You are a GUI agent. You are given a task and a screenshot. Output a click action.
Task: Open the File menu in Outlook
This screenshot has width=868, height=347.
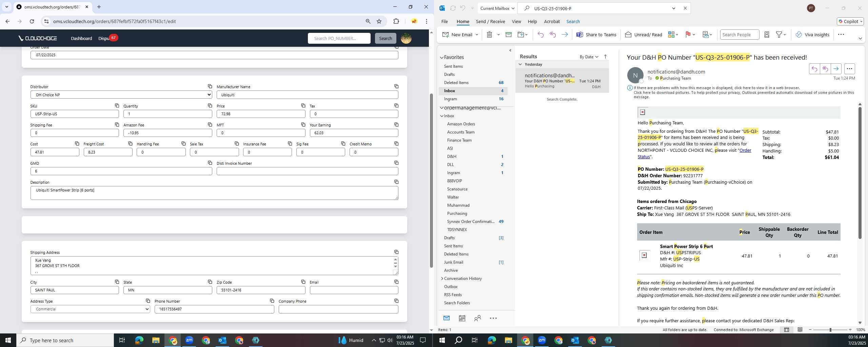(x=444, y=21)
